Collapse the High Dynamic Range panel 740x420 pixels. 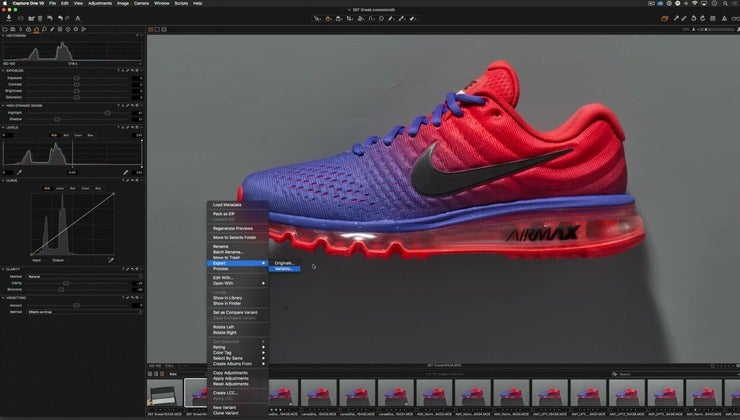pyautogui.click(x=3, y=106)
